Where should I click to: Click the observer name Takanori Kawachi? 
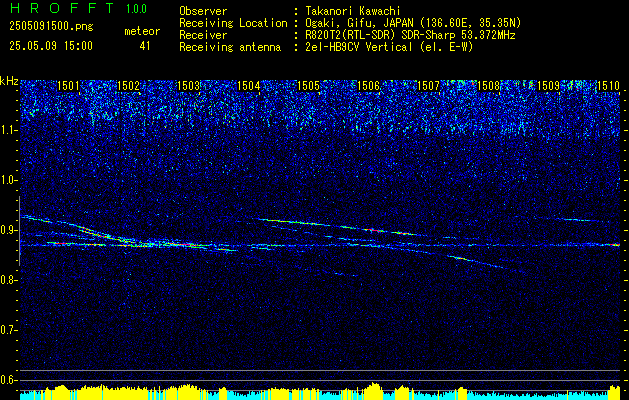[x=351, y=11]
